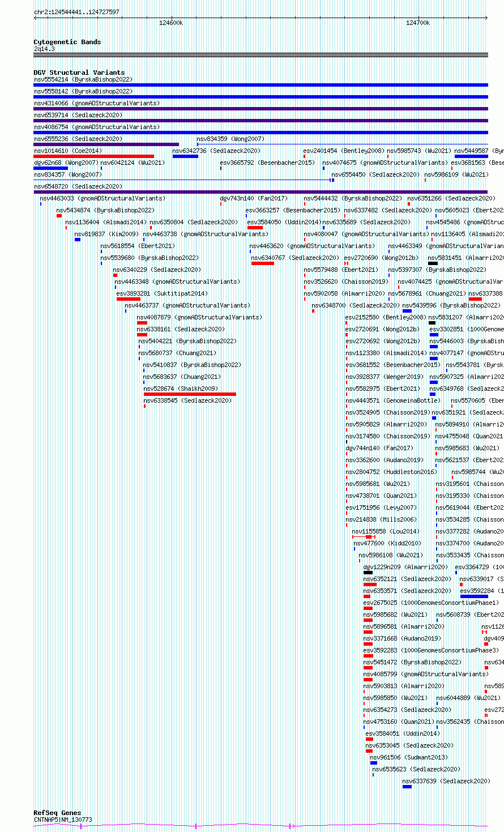
Task: Click variant label esv3663257 (Besenbacher2015)
Action: click(293, 211)
